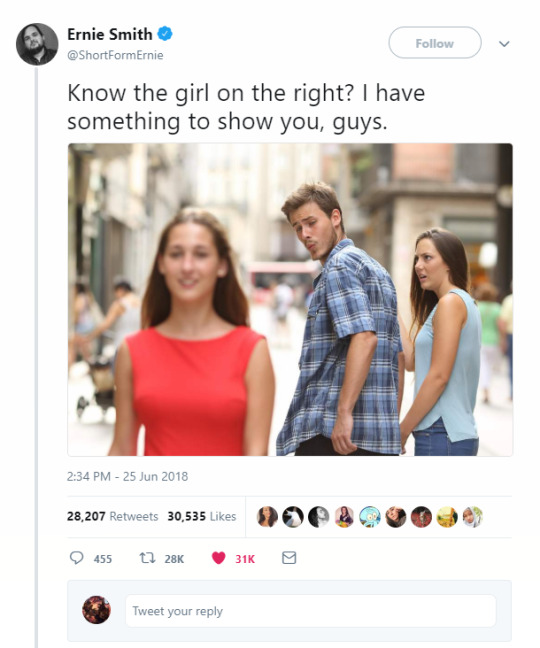Toggle the red heart like icon
Viewport: 540px width, 648px height.
pyautogui.click(x=219, y=558)
